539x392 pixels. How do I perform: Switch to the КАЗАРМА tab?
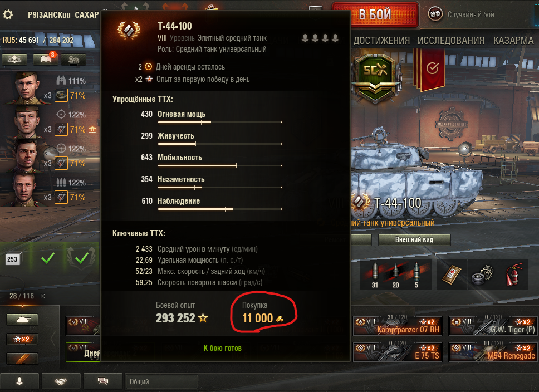pyautogui.click(x=513, y=41)
